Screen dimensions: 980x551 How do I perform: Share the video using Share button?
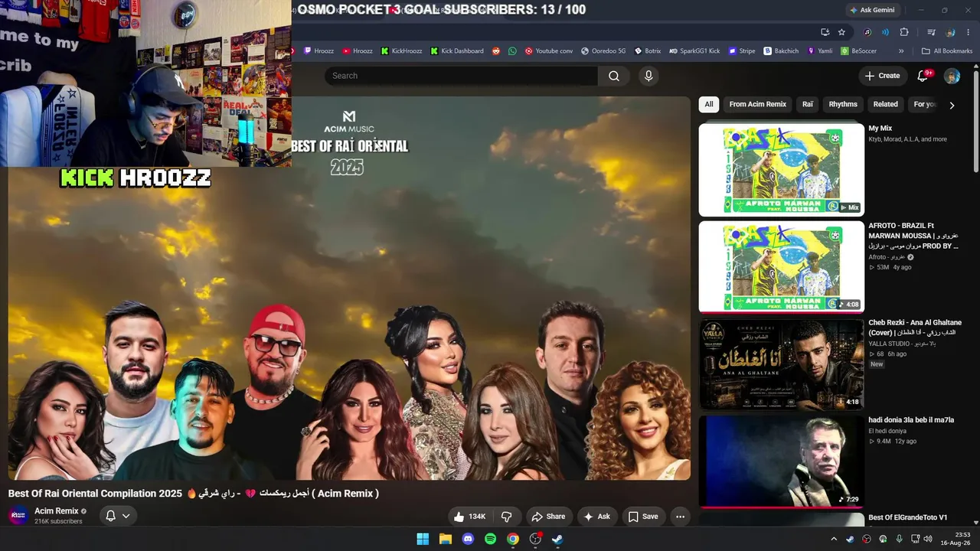(548, 517)
